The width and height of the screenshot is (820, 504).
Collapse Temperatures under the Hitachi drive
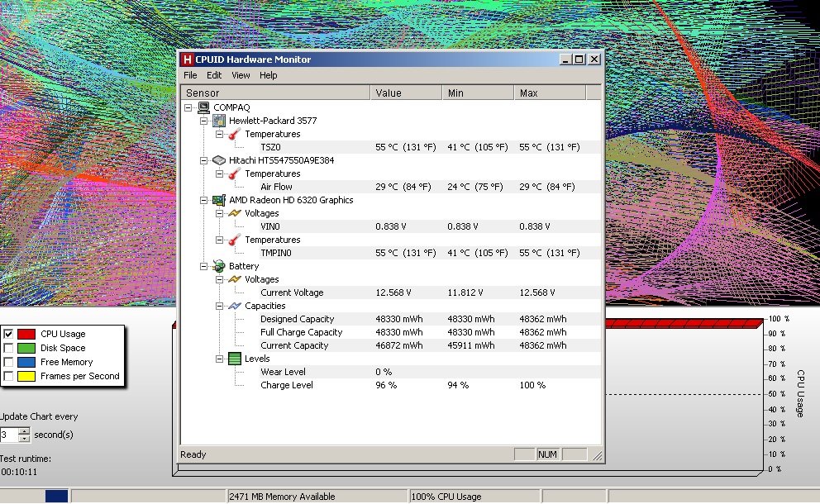[x=220, y=174]
